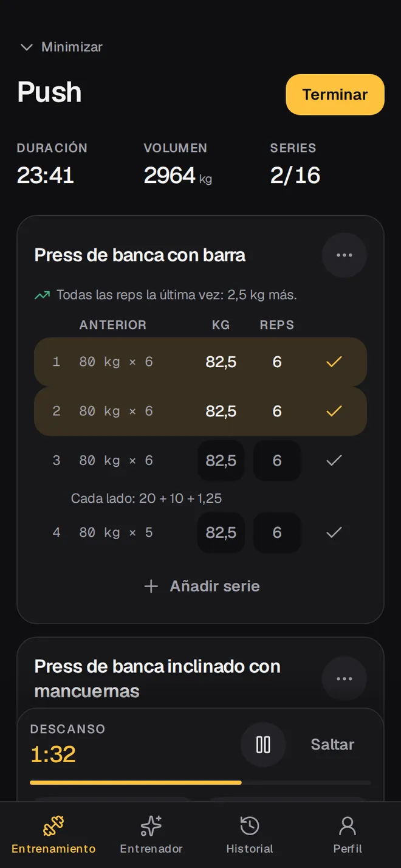Pause the rest timer

[263, 745]
